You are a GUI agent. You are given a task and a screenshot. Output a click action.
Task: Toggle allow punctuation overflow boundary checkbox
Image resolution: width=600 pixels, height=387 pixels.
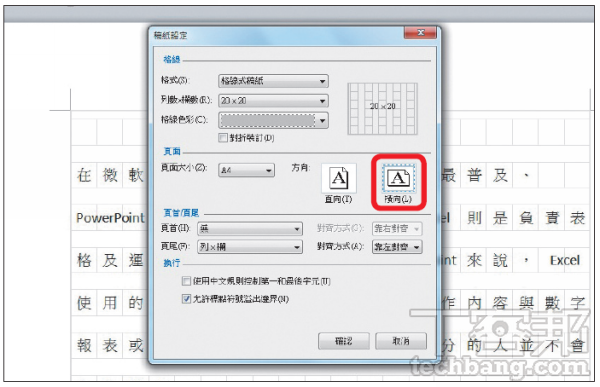(186, 299)
